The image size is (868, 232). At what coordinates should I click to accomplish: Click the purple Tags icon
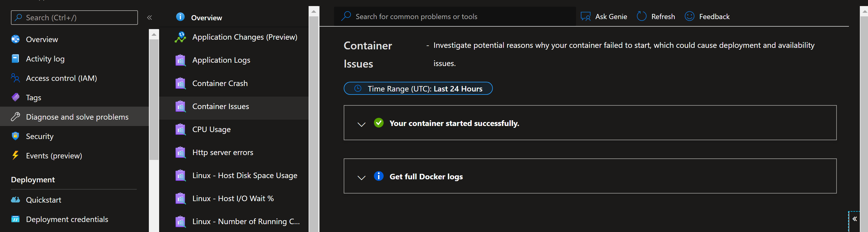coord(15,98)
